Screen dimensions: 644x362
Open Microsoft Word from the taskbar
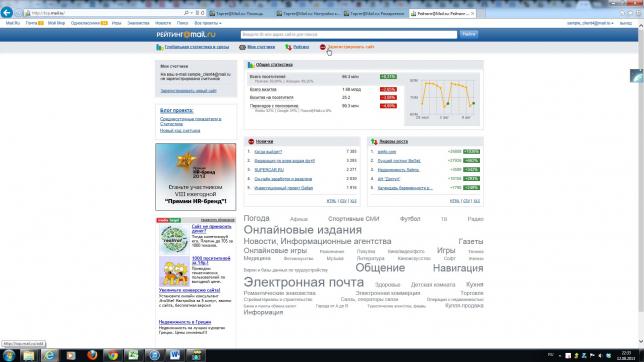[x=175, y=355]
